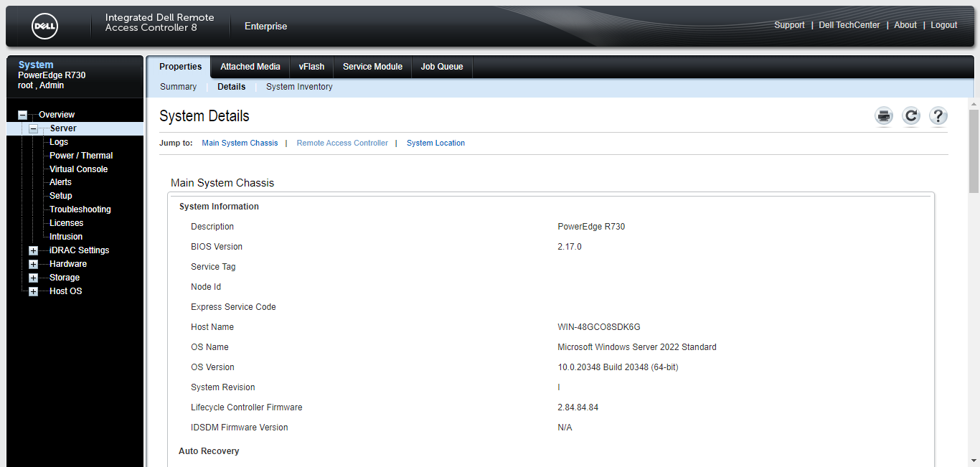Click the scrollbar up arrow
Image resolution: width=980 pixels, height=467 pixels.
pos(974,103)
